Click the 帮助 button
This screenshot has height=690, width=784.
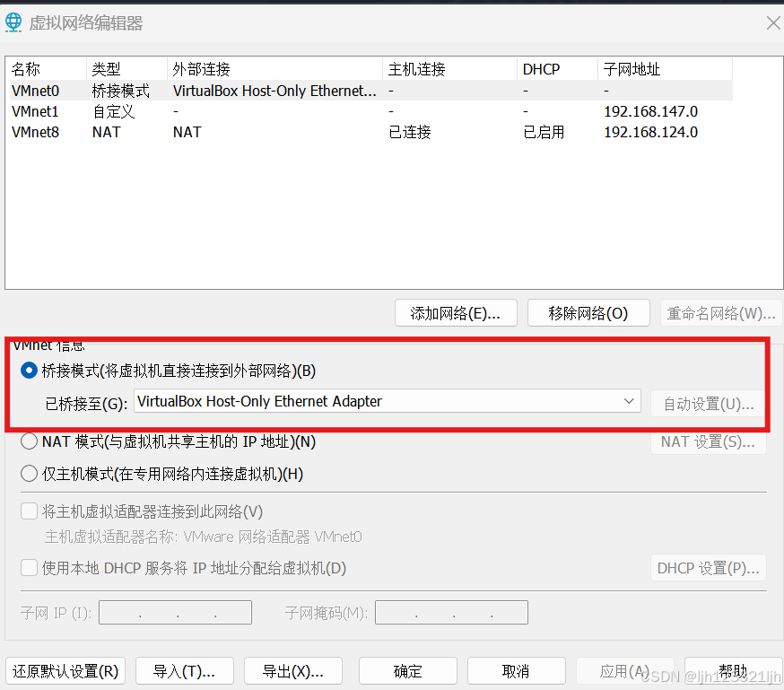point(733,671)
